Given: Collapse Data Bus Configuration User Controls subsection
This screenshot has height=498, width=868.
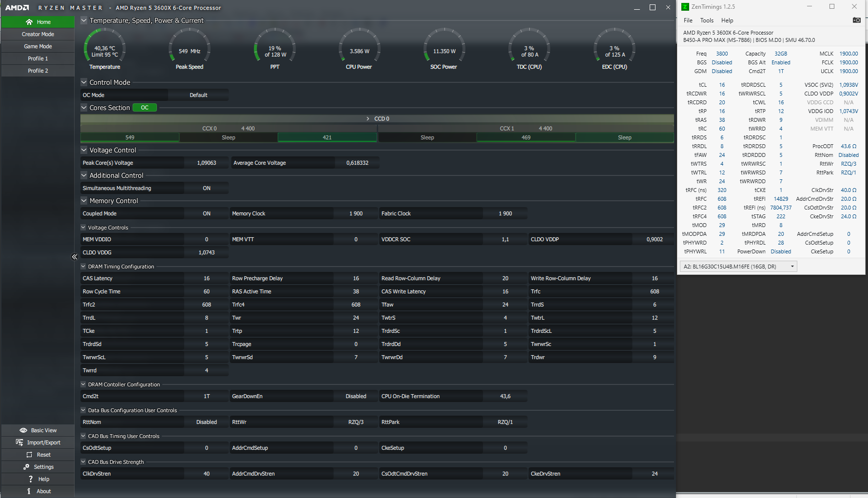Looking at the screenshot, I should 83,410.
